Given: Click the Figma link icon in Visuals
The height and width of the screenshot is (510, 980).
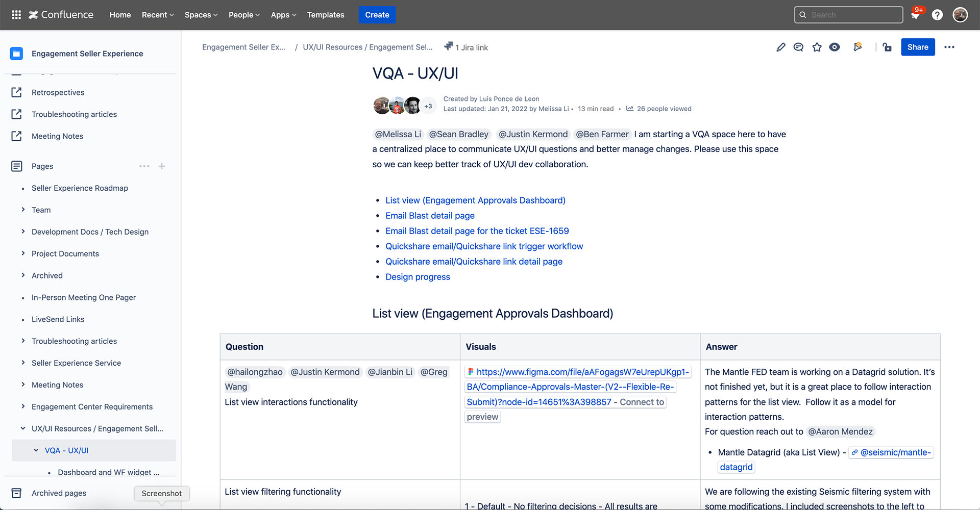Looking at the screenshot, I should 471,372.
